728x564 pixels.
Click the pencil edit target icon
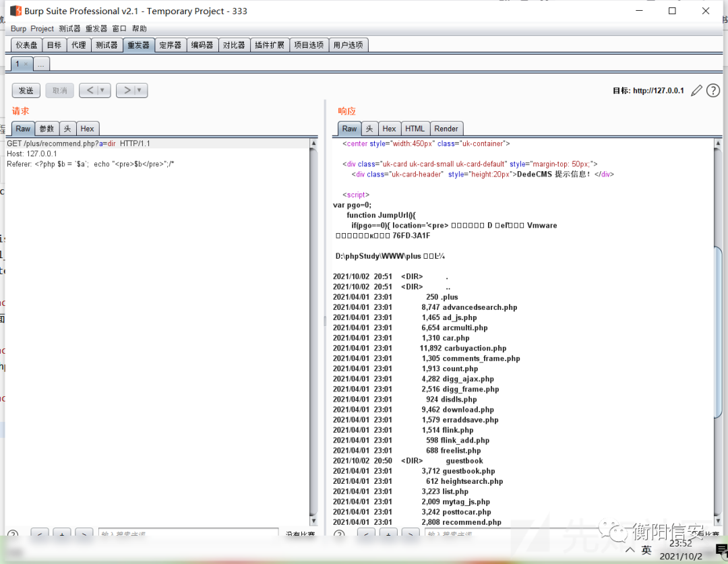tap(696, 90)
